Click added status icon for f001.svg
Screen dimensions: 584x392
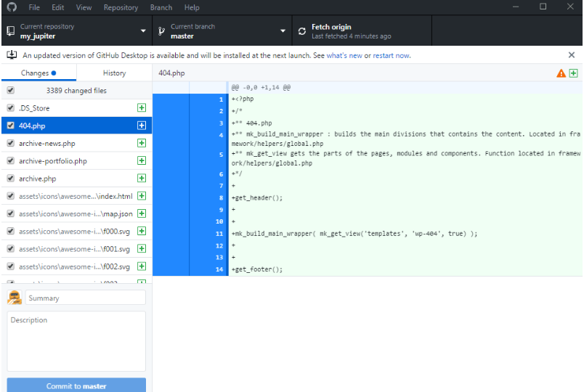pyautogui.click(x=142, y=249)
